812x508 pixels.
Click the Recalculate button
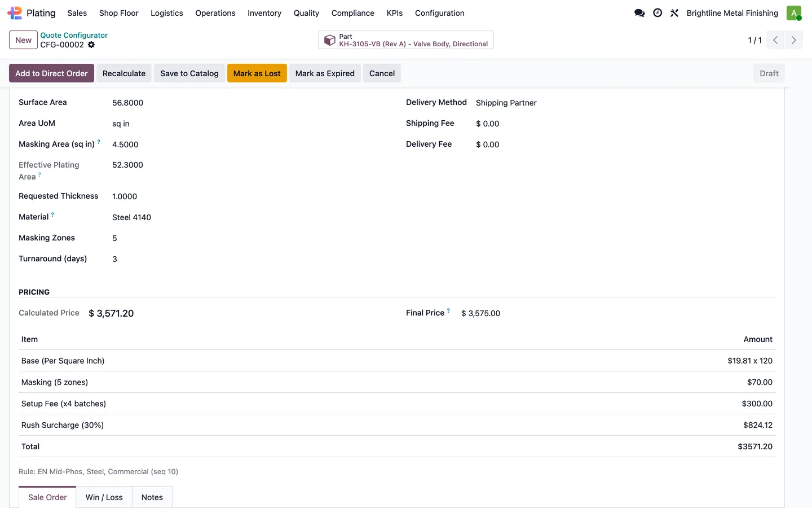124,73
